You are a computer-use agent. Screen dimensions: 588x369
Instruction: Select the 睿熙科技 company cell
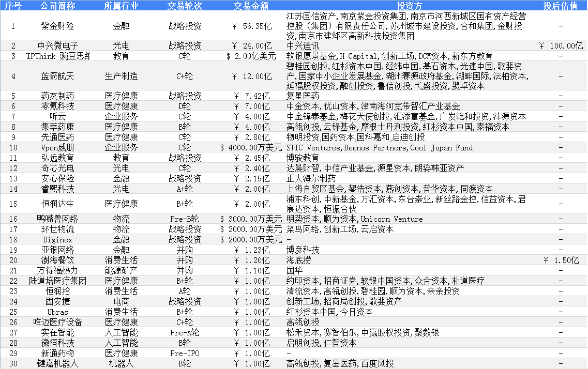58,189
